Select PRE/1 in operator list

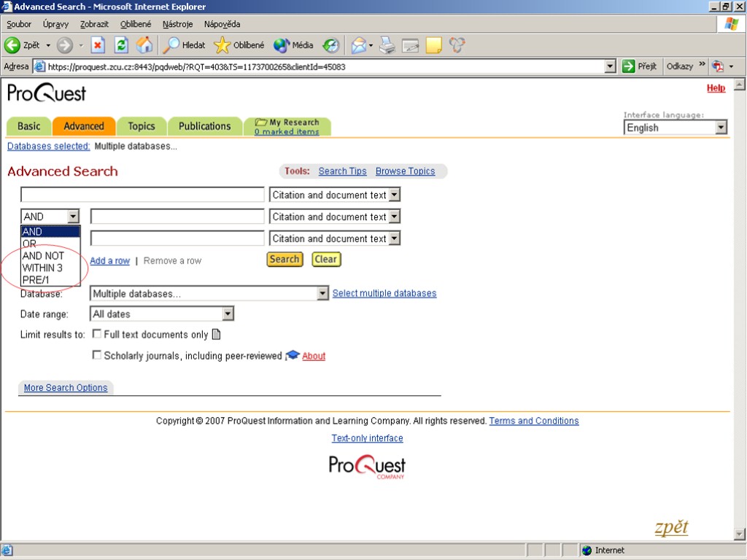(x=50, y=280)
